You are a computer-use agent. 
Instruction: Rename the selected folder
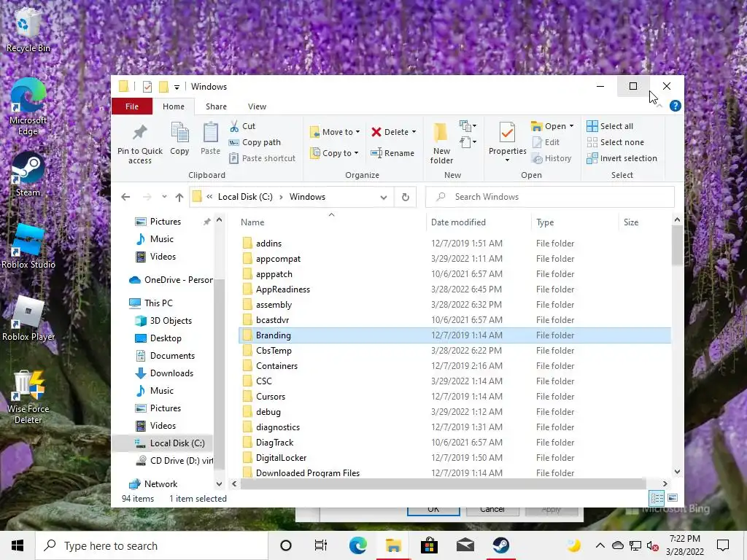(392, 153)
